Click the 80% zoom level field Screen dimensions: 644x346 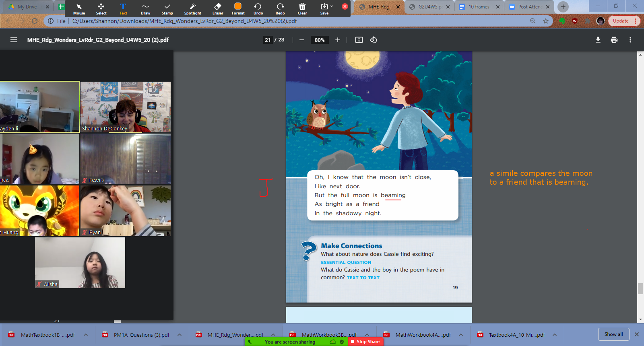click(320, 40)
